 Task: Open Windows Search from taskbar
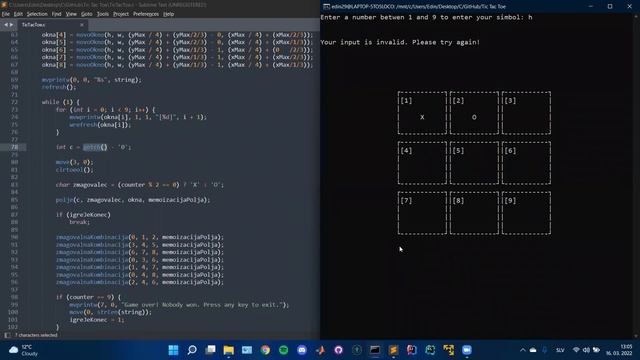[192, 350]
